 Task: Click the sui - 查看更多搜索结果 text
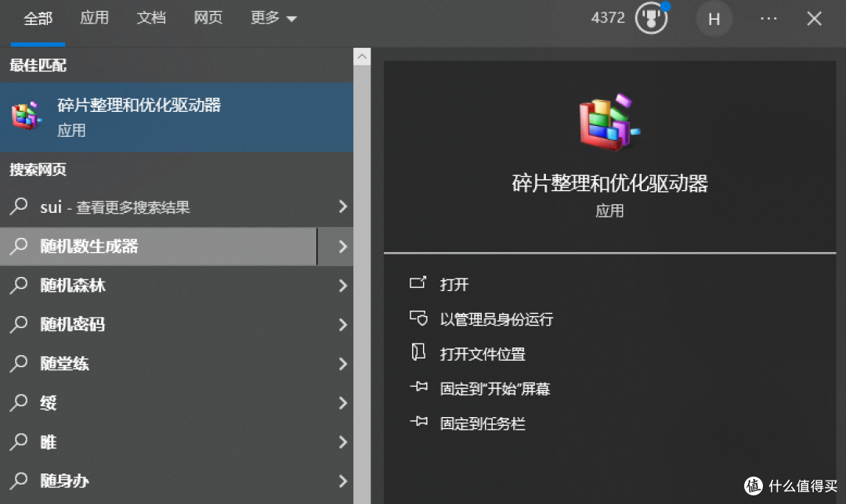tap(115, 207)
